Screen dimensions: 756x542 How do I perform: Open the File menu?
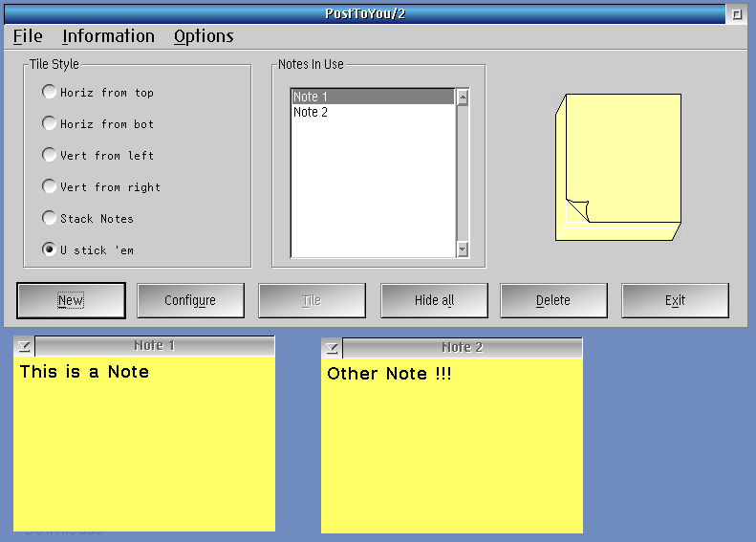click(x=28, y=36)
